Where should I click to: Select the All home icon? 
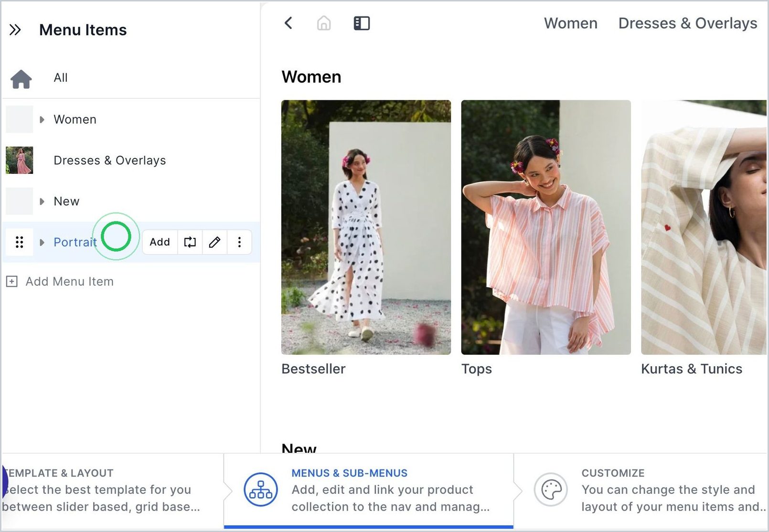tap(21, 79)
